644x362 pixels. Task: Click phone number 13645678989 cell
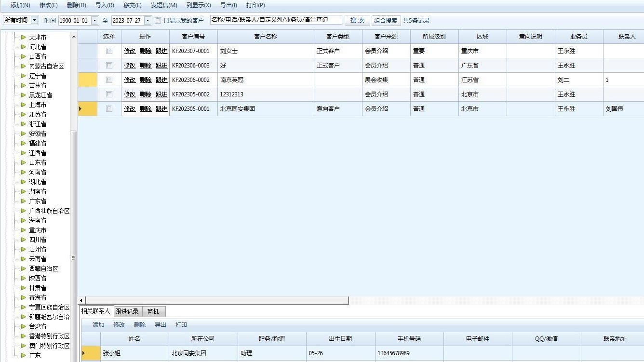[x=409, y=353]
